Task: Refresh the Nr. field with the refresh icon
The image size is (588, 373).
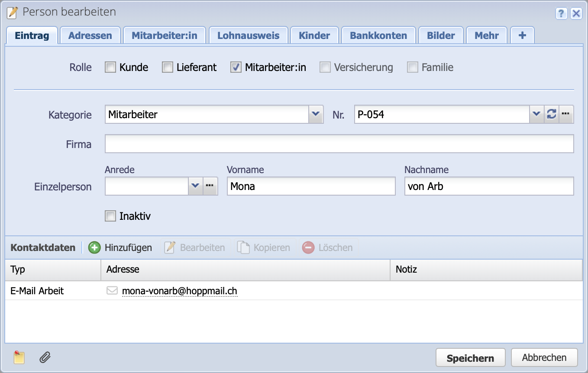Action: 551,114
